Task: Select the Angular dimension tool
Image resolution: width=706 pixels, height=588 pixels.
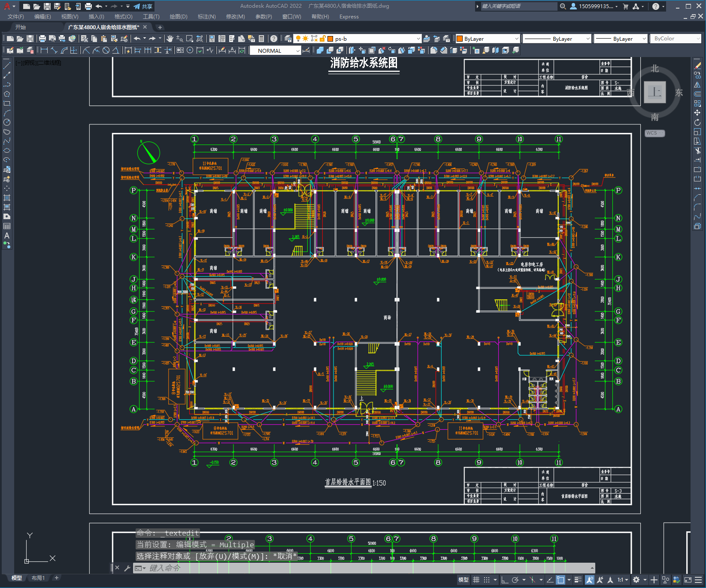Action: (115, 50)
